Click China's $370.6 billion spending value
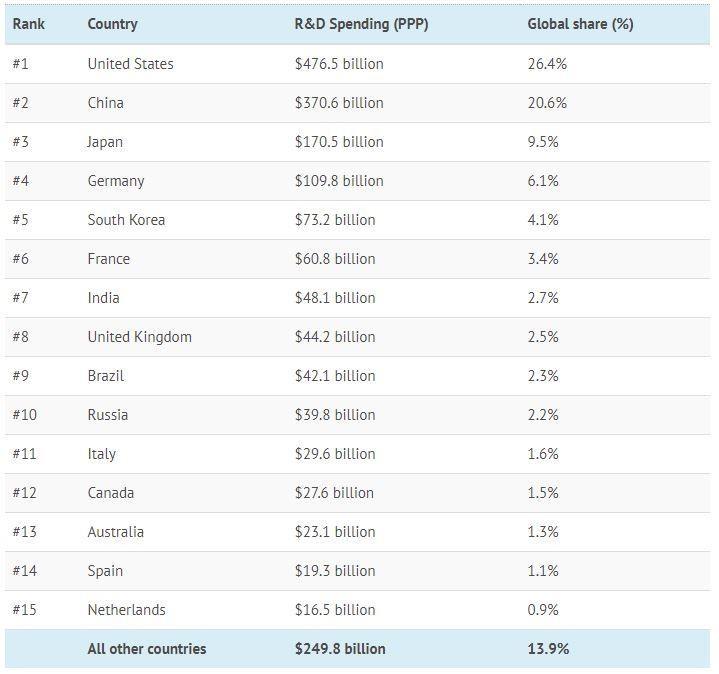The width and height of the screenshot is (719, 674). coord(339,103)
